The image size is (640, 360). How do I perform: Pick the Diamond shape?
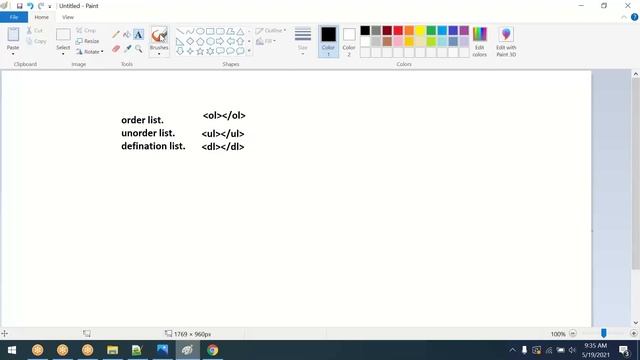pyautogui.click(x=190, y=42)
